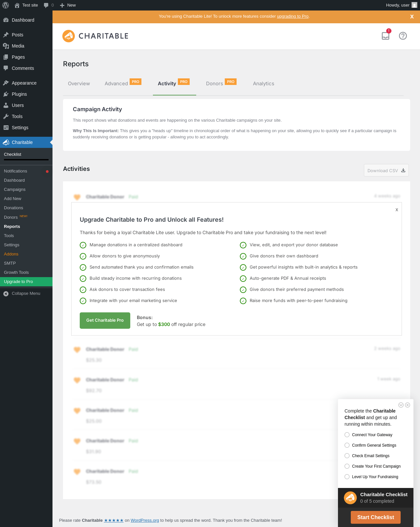The width and height of the screenshot is (420, 527).
Task: Dismiss the orange upgrade banner
Action: point(412,17)
